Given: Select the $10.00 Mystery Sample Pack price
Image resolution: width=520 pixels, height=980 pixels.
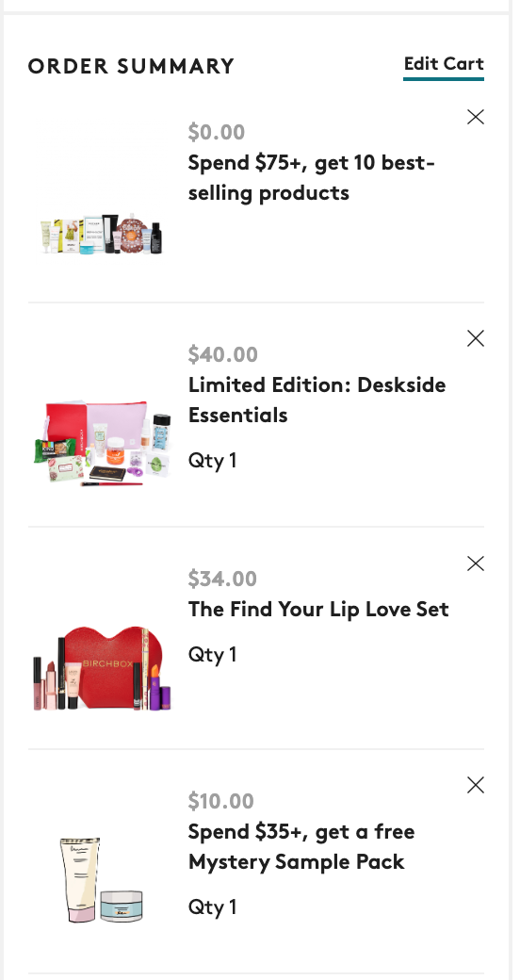Looking at the screenshot, I should 221,801.
